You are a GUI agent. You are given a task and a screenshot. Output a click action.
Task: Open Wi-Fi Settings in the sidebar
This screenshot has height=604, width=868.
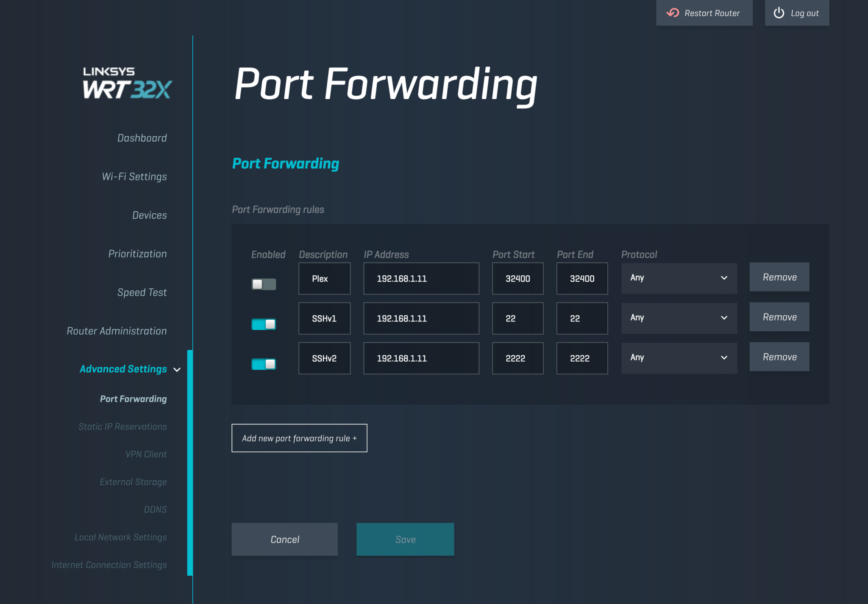[134, 177]
